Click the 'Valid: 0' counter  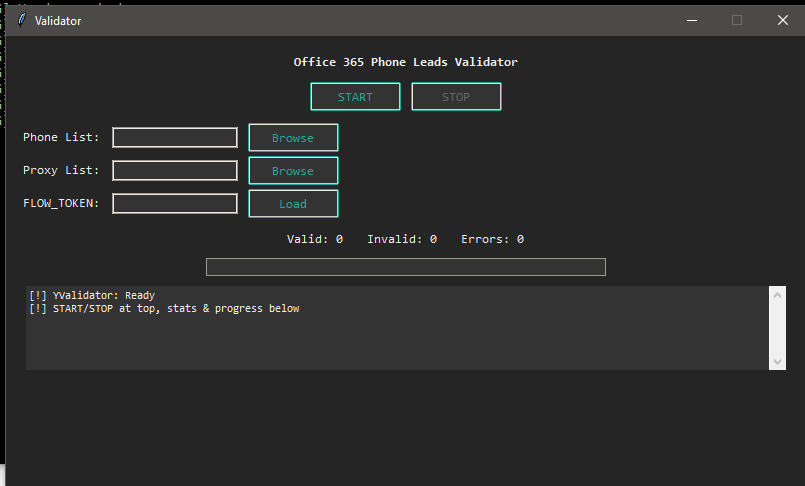[315, 239]
